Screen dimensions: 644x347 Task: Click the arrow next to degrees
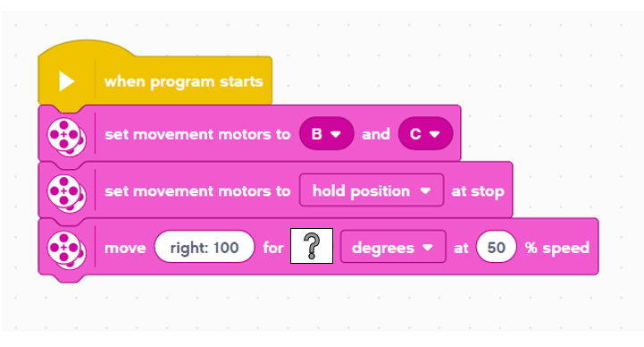tap(428, 248)
